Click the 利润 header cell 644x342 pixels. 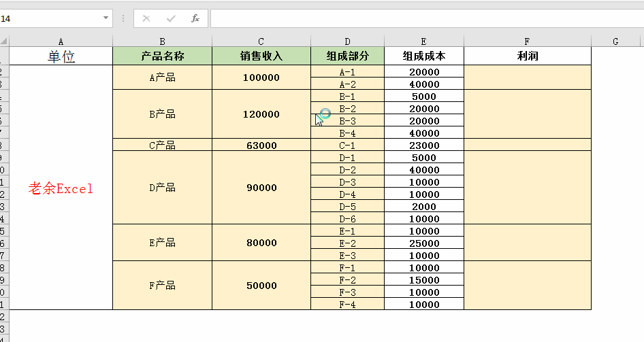point(528,56)
